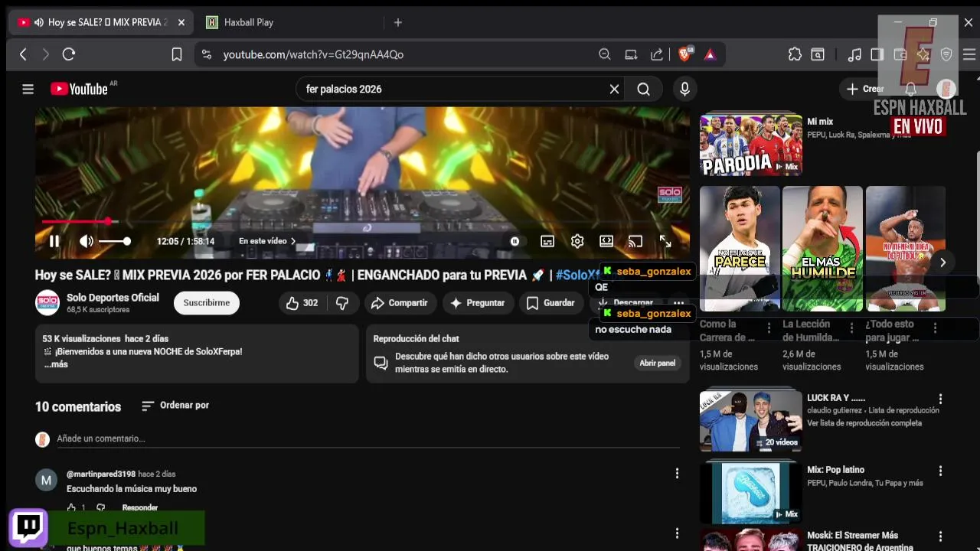The height and width of the screenshot is (551, 980).
Task: Enter fullscreen mode
Action: coord(665,241)
